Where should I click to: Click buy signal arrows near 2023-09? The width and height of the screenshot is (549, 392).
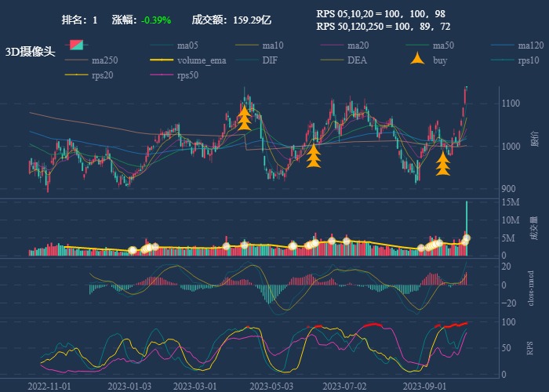(443, 163)
